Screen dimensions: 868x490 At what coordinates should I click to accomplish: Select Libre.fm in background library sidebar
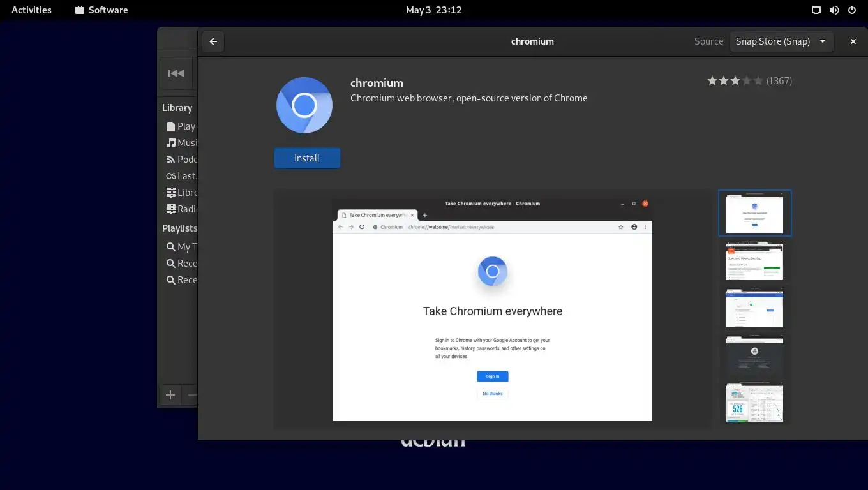coord(181,193)
